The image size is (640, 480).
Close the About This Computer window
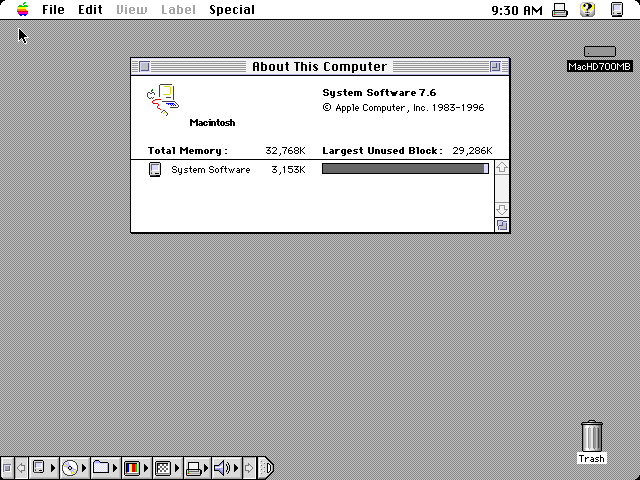coord(144,66)
